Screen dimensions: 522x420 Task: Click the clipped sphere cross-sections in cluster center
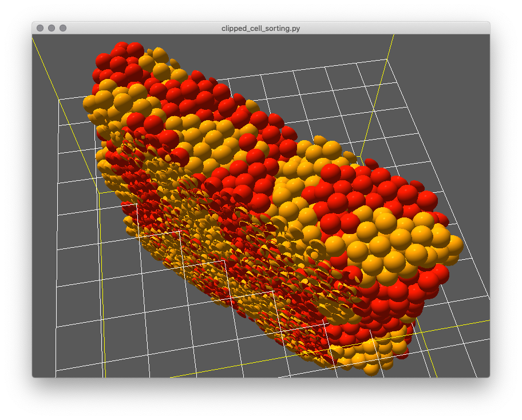pyautogui.click(x=229, y=240)
